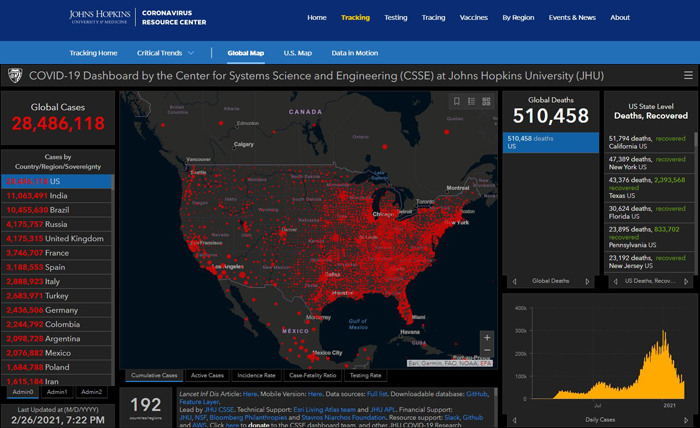Screen dimensions: 700x428
Task: Select the Admin1 tab
Action: pos(57,392)
